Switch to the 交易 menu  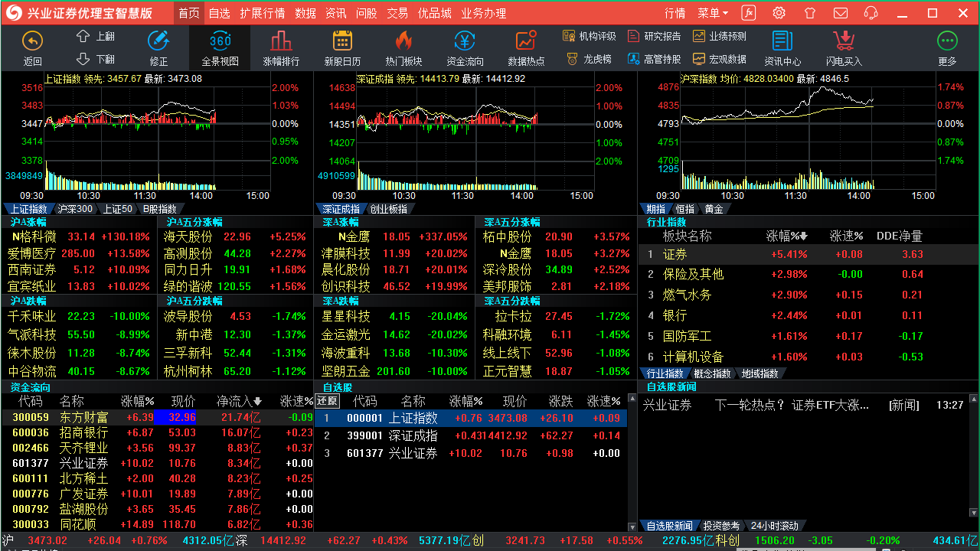[x=398, y=12]
